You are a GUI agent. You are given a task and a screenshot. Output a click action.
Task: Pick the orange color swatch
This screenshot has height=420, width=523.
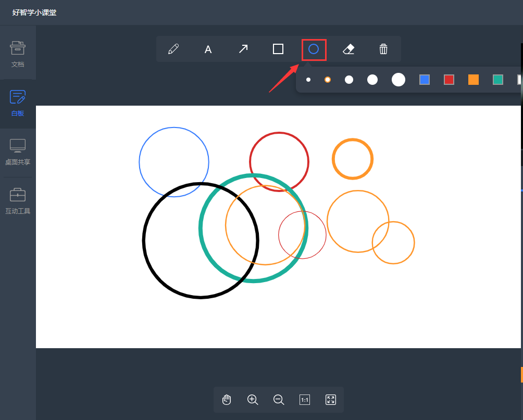point(474,80)
